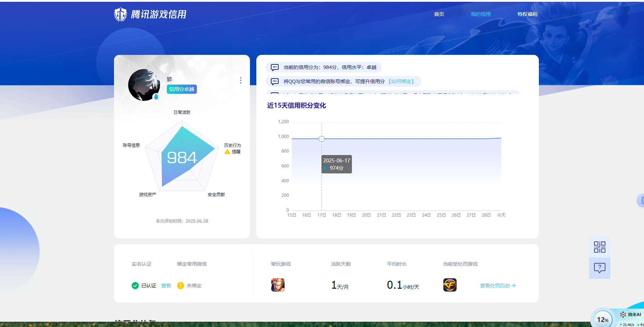Screen dimensions: 644x327
Task: Click the 12% floating performance indicator
Action: tap(603, 320)
